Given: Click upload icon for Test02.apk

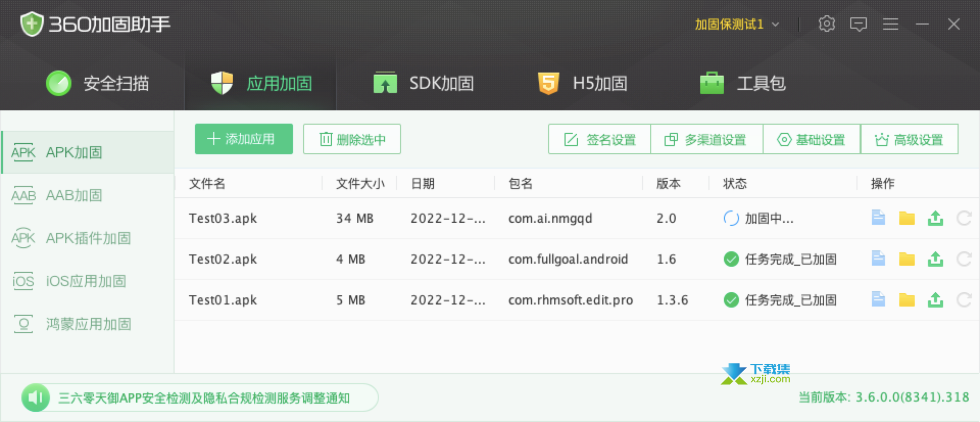Looking at the screenshot, I should click(x=935, y=259).
